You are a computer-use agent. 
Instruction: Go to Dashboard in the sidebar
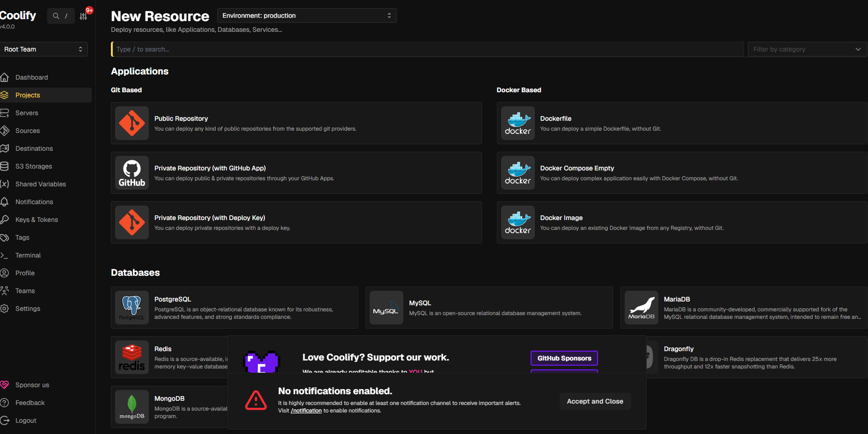[32, 77]
